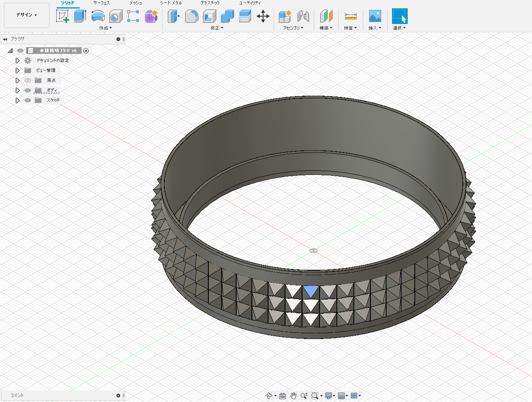Click the blue highlighted pyramid face on model
Image resolution: width=532 pixels, height=402 pixels.
(x=311, y=290)
